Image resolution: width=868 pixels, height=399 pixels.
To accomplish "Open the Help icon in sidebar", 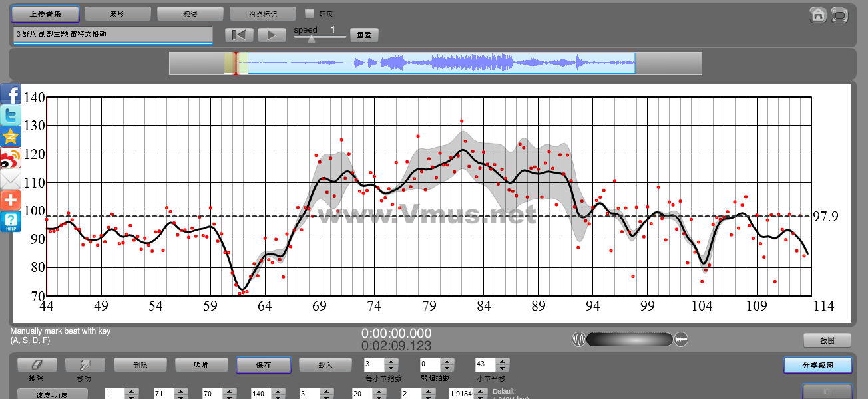I will point(11,221).
